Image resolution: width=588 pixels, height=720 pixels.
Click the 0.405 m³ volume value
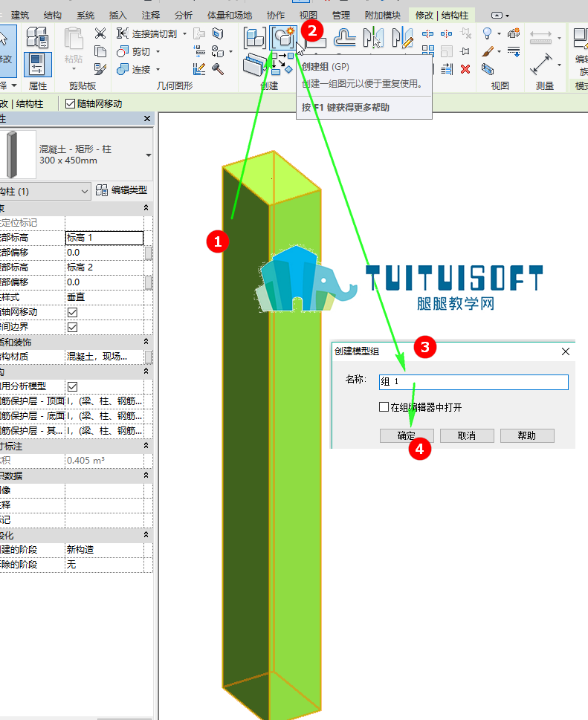104,460
